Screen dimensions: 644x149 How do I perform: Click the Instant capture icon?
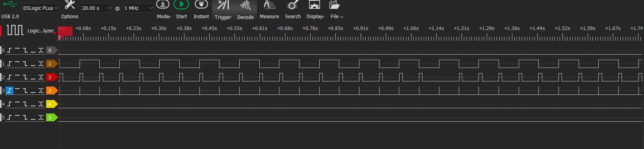201,4
